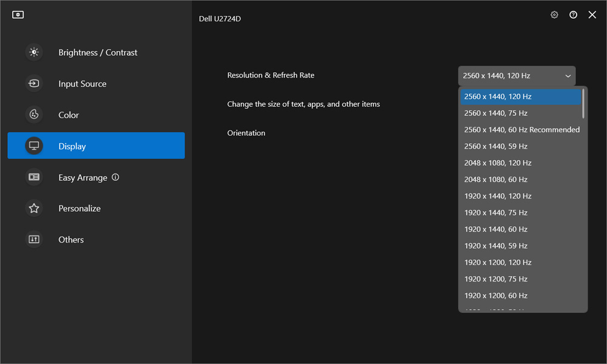Click the 'Change the size of text' label
The height and width of the screenshot is (364, 607).
pyautogui.click(x=303, y=104)
